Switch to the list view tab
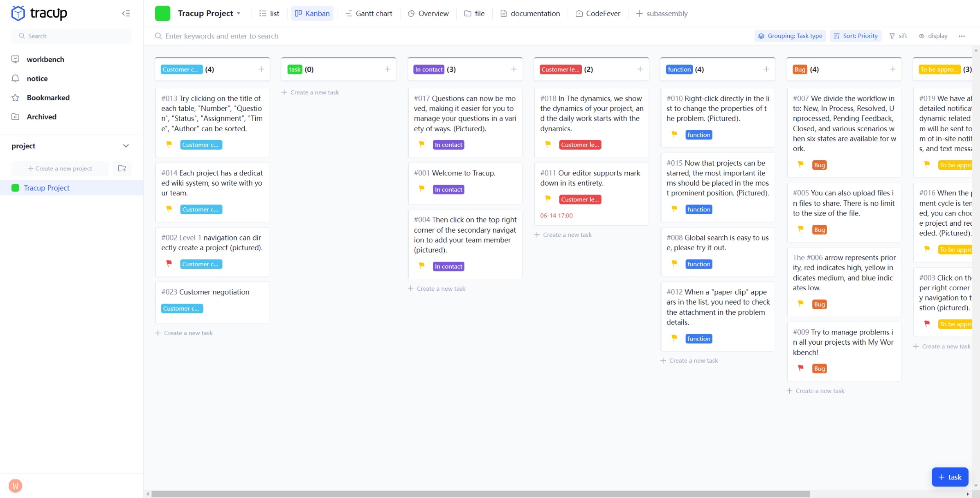 269,13
